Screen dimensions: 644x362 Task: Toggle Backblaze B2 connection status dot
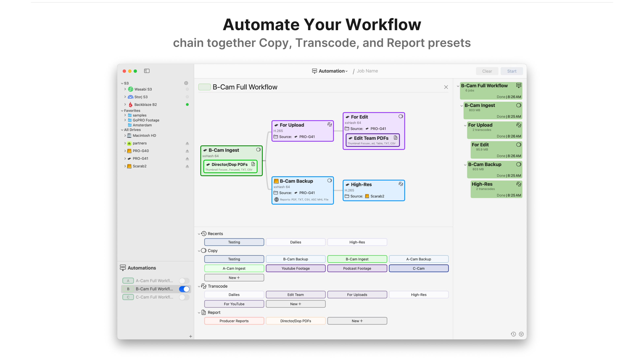click(187, 104)
